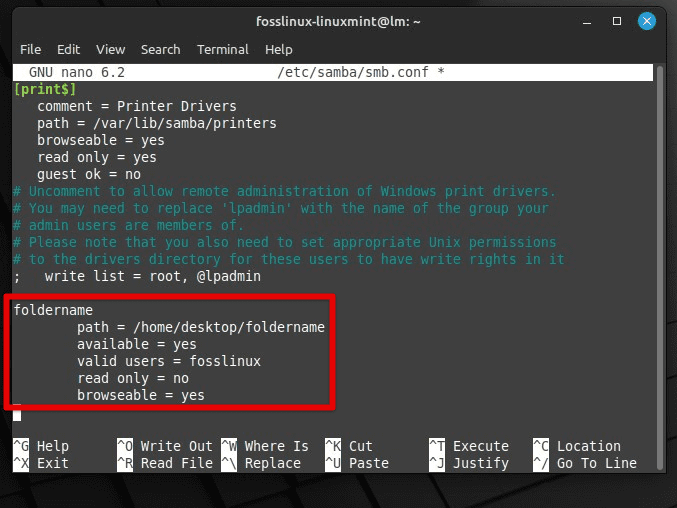This screenshot has height=508, width=677.
Task: Click the ^J Justify shortcut
Action: (x=469, y=463)
